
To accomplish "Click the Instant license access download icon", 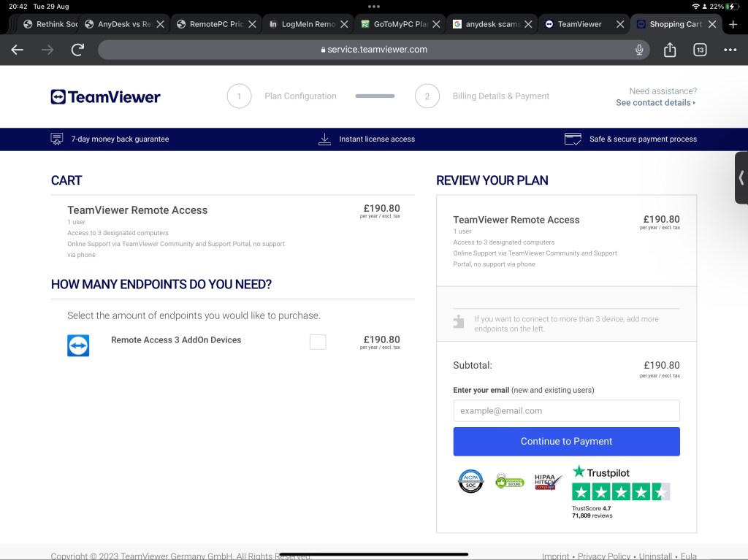I will pyautogui.click(x=324, y=139).
